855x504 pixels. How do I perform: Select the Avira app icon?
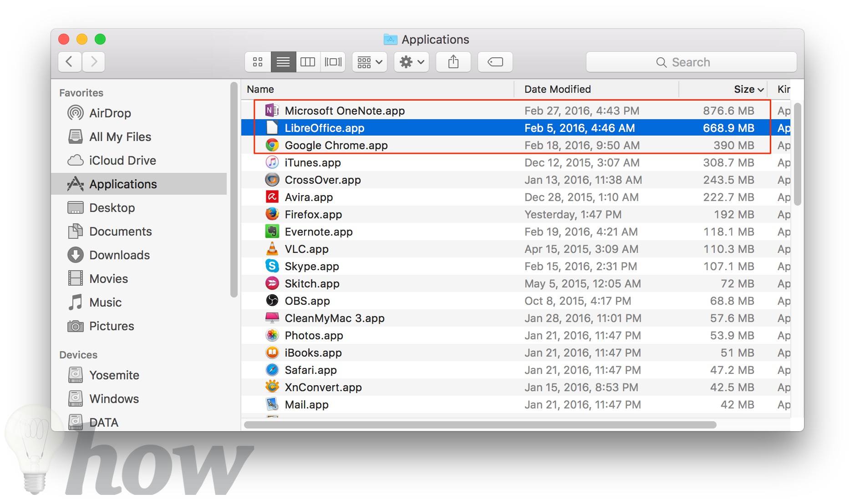[272, 197]
